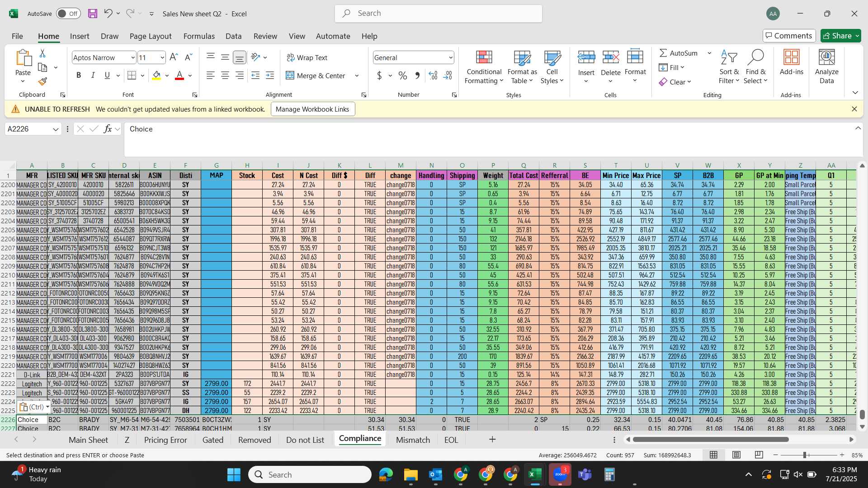
Task: Click the Sort & Filter button
Action: [729, 67]
